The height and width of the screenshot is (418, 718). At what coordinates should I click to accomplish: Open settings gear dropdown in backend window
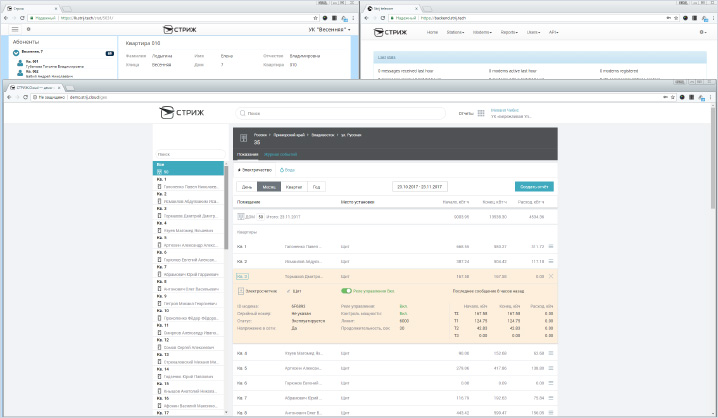(x=703, y=33)
